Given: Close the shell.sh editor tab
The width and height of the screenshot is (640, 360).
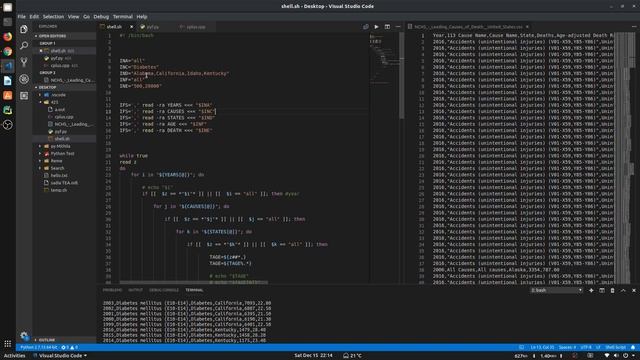Looking at the screenshot, I should click(x=131, y=27).
